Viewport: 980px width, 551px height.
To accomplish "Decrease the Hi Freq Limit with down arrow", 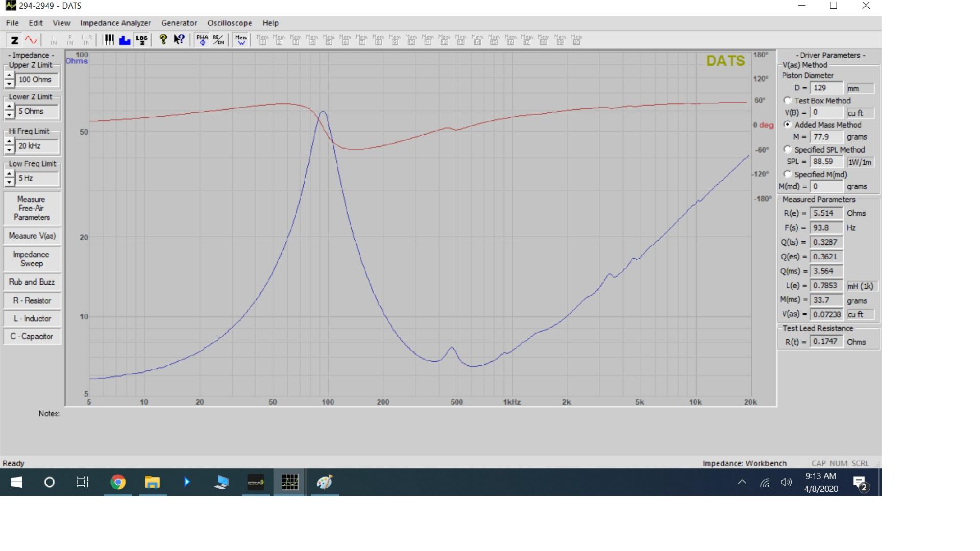I will [x=9, y=150].
